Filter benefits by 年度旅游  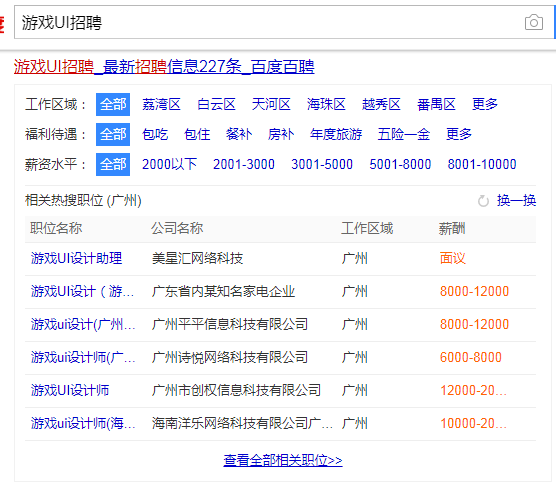click(x=336, y=134)
